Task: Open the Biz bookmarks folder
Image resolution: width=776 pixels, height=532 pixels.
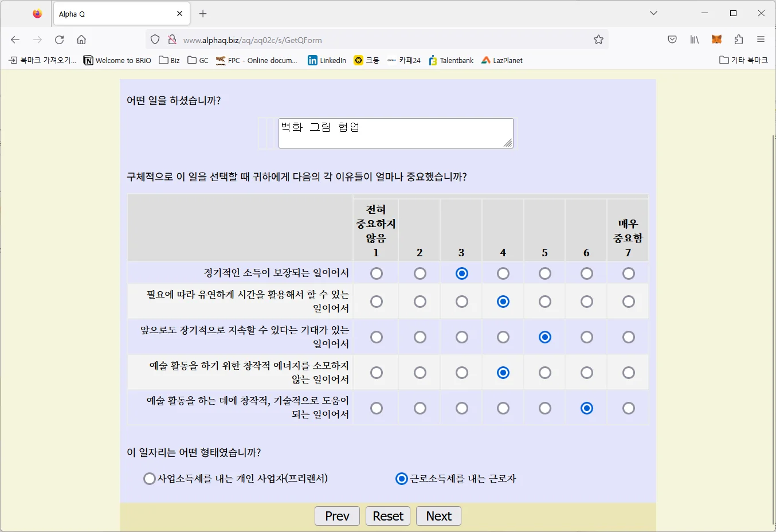Action: coord(170,60)
